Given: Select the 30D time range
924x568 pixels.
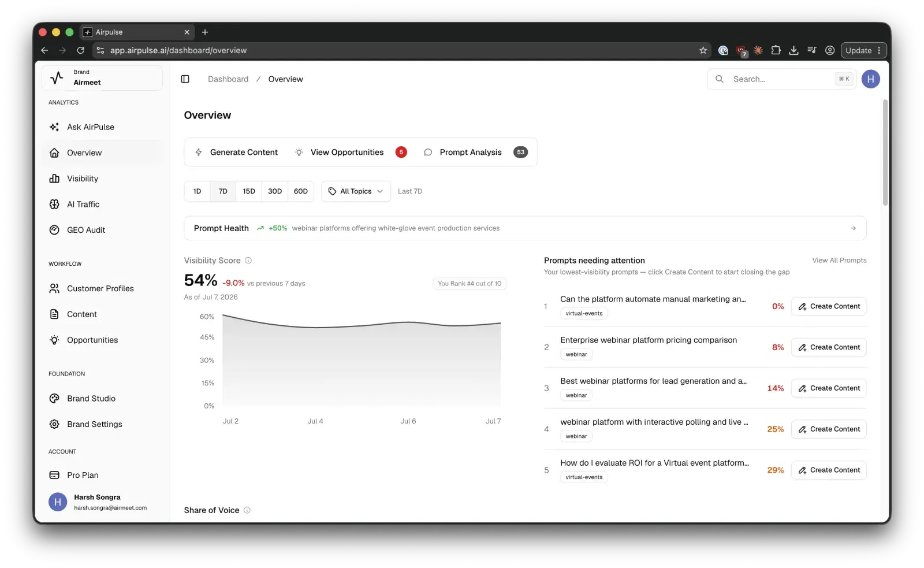Looking at the screenshot, I should (x=275, y=191).
